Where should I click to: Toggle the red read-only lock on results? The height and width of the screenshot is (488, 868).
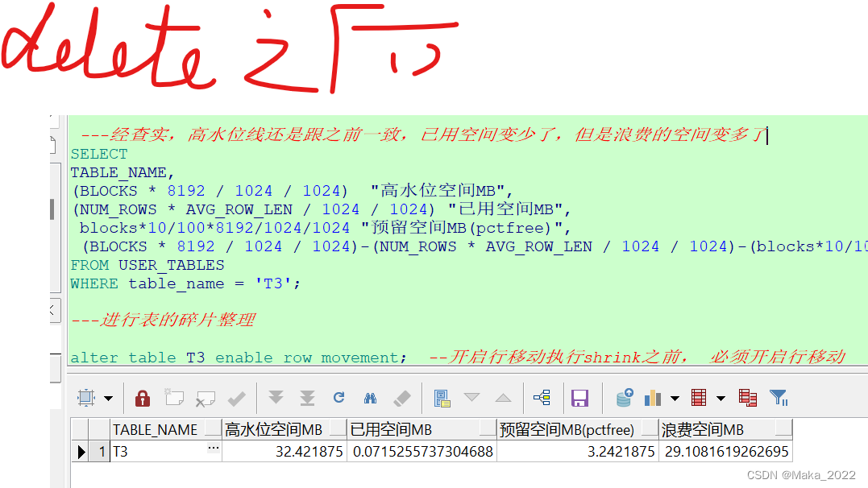(143, 398)
